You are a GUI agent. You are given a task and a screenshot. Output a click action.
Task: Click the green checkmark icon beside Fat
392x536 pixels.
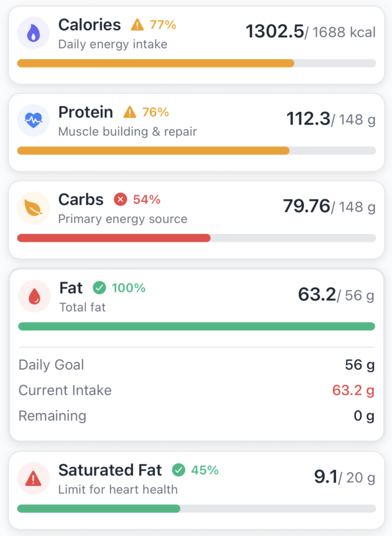(x=100, y=288)
